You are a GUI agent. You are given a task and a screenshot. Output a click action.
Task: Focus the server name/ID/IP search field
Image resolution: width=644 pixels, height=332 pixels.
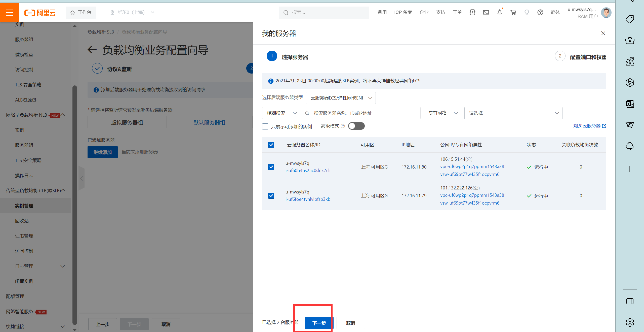tap(360, 113)
